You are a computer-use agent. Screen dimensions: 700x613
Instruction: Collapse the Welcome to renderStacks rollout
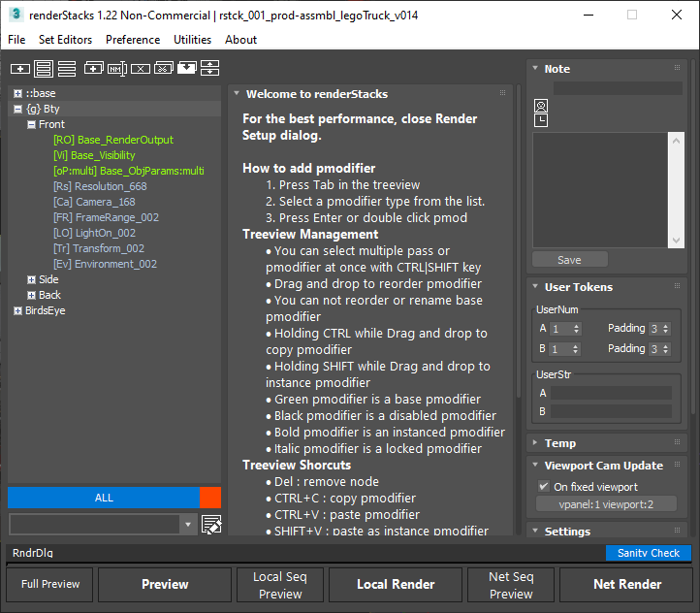tap(237, 93)
